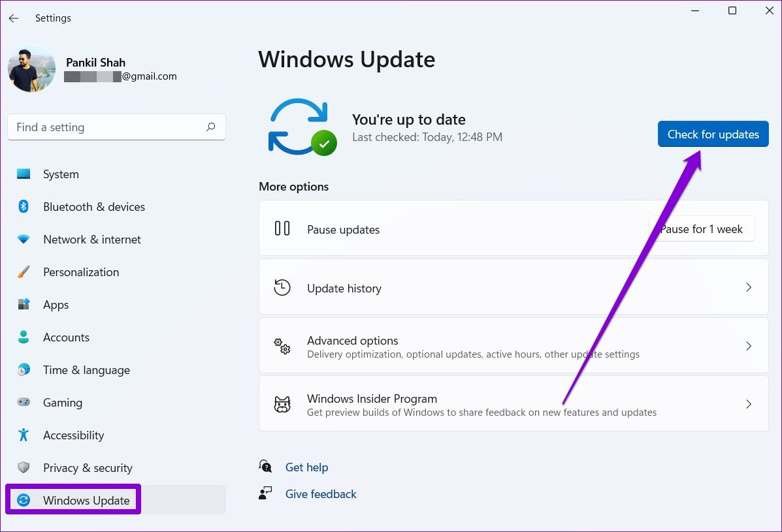The image size is (782, 532).
Task: Select Gaming in the sidebar
Action: 63,403
